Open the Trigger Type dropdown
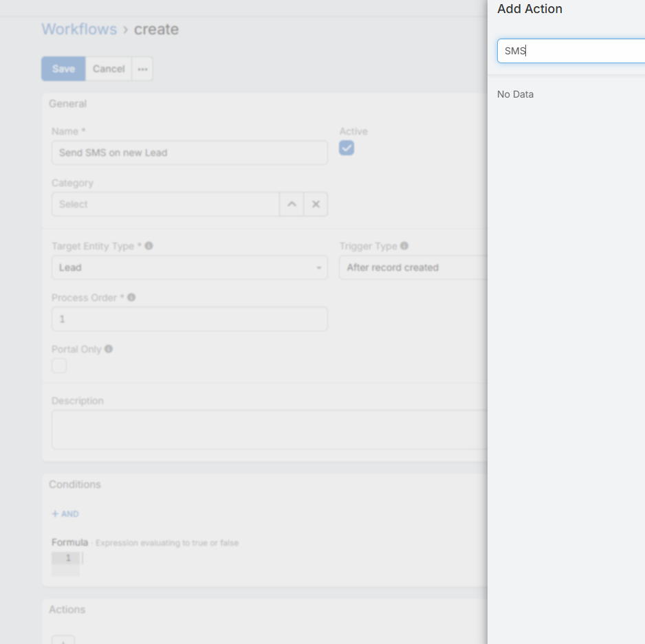This screenshot has height=644, width=645. (413, 267)
